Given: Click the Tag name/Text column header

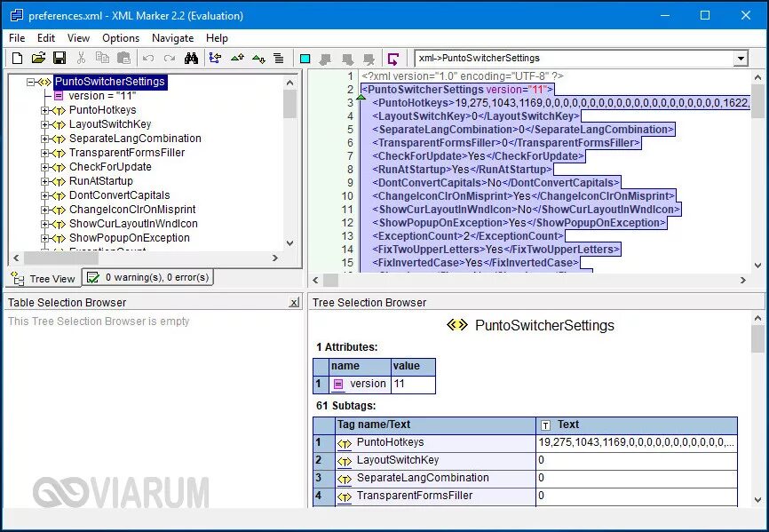Looking at the screenshot, I should click(x=435, y=425).
